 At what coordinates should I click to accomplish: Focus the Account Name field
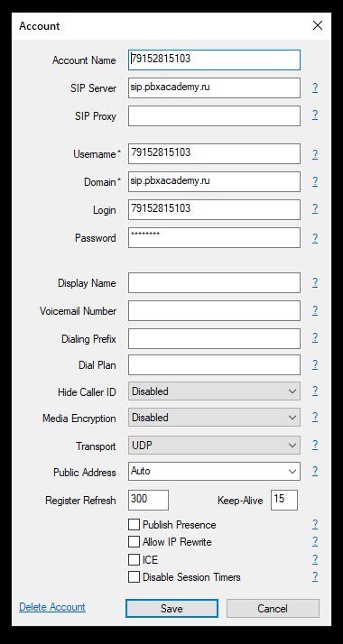tap(214, 60)
